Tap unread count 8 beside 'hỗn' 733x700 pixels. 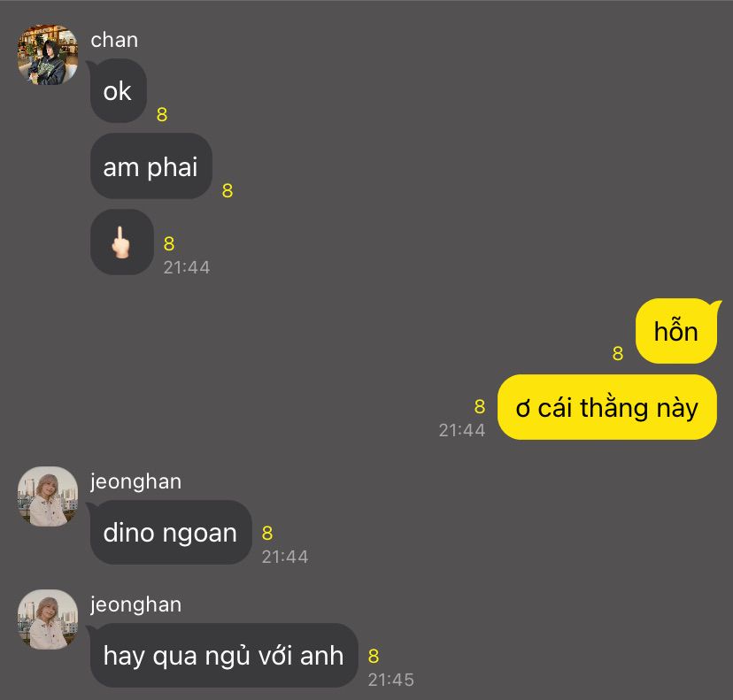tap(618, 354)
